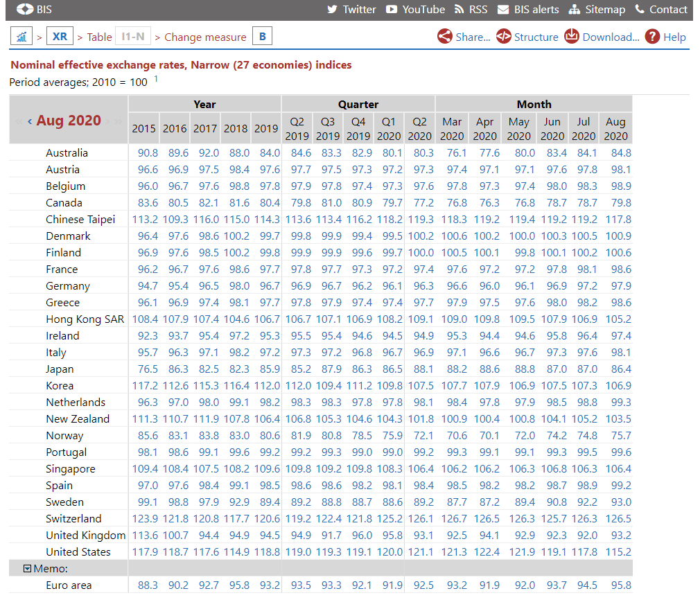Click the footnote 1 superscript link
700x600 pixels.
pos(156,80)
